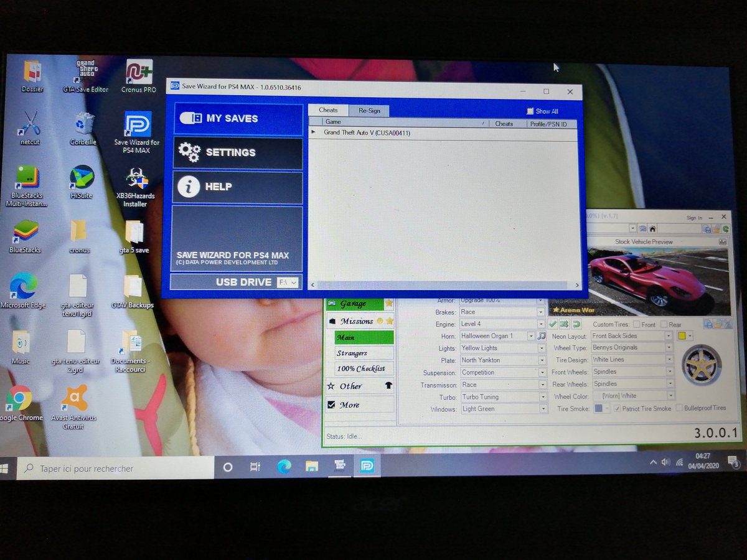This screenshot has height=560, width=747.
Task: Click the green checkmark apply icon
Action: point(552,324)
